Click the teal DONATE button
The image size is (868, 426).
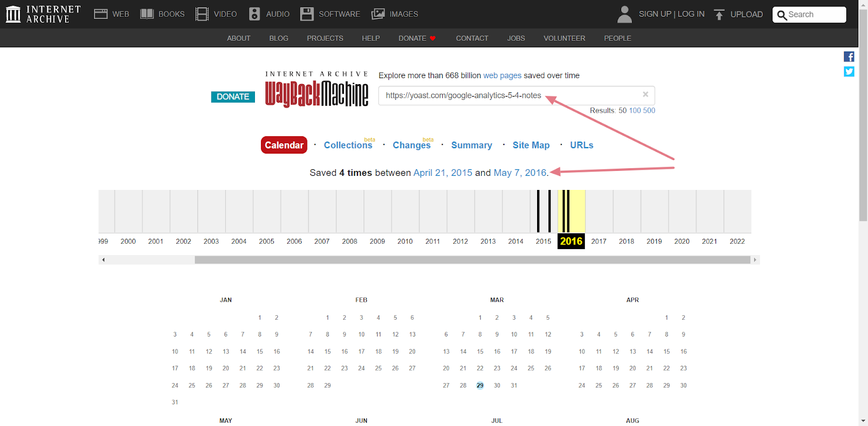tap(233, 97)
